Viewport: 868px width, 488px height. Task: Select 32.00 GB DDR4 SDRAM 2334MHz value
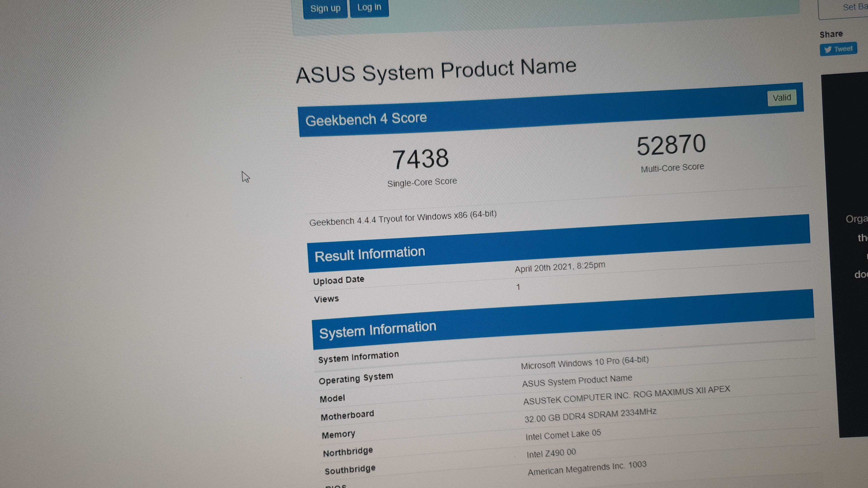coord(590,415)
